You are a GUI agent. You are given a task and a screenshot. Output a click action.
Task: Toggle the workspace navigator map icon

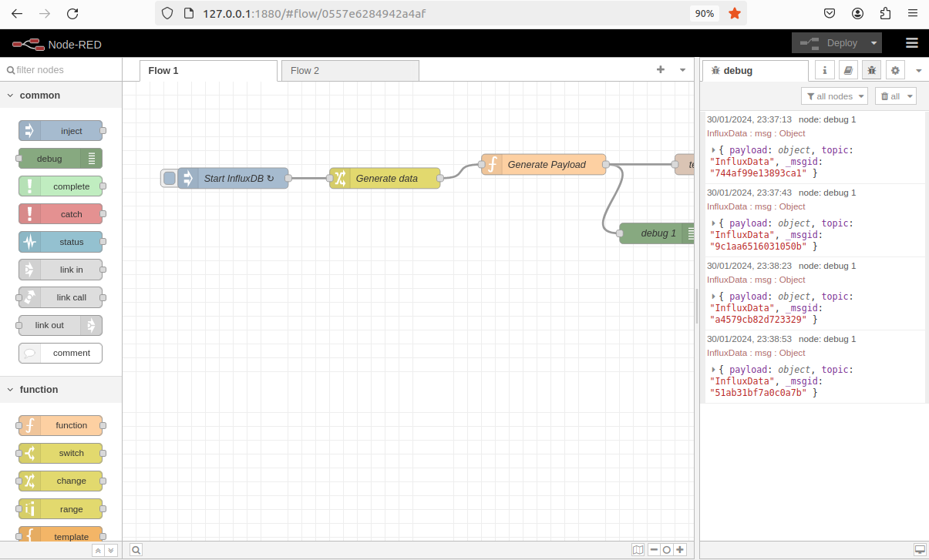pyautogui.click(x=638, y=549)
